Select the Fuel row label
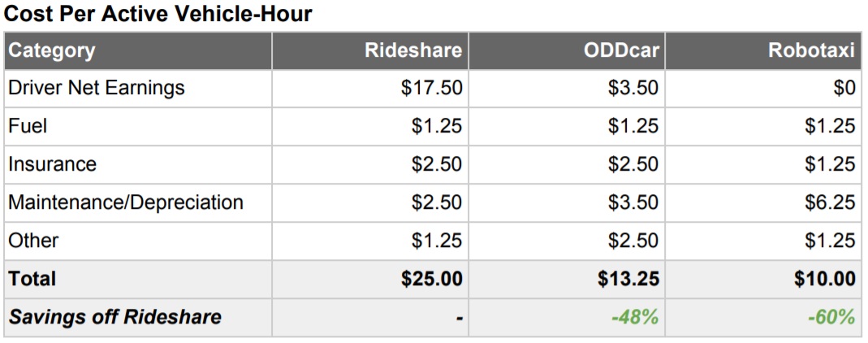Screen dimensions: 868x343 pos(28,126)
